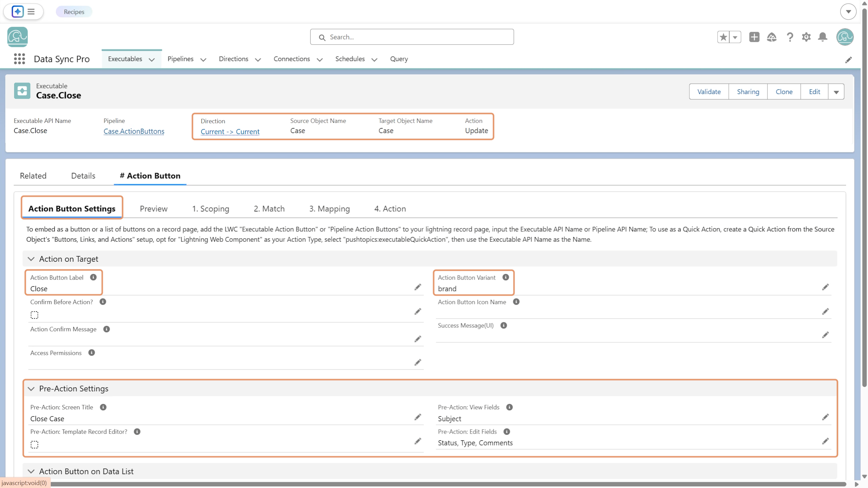The height and width of the screenshot is (488, 868).
Task: Open the 1. Scoping sub-tab
Action: click(x=211, y=209)
